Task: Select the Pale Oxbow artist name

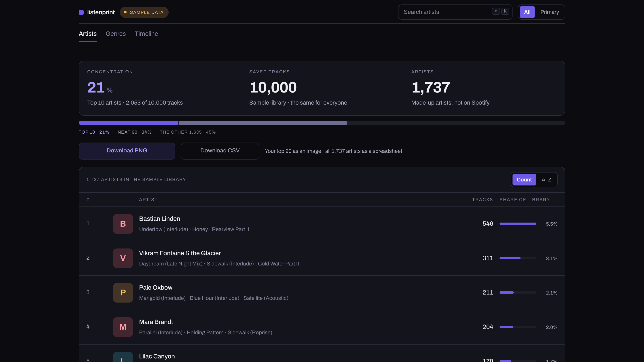Action: 155,288
